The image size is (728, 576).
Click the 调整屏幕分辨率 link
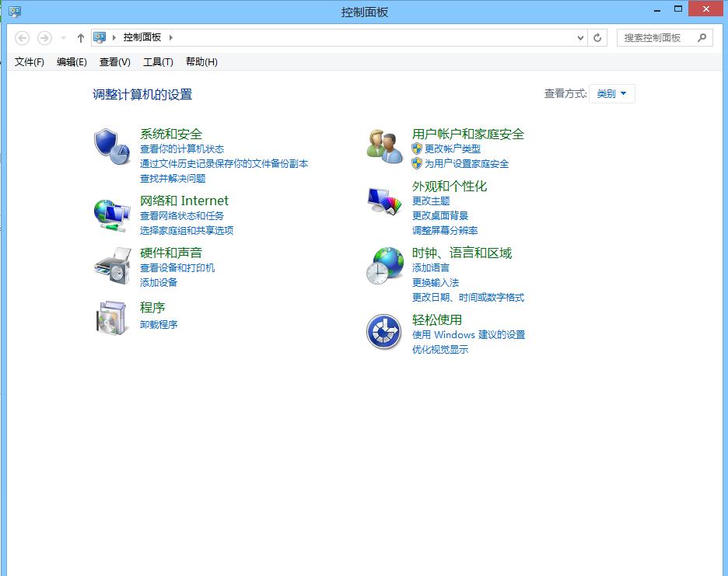click(x=445, y=230)
